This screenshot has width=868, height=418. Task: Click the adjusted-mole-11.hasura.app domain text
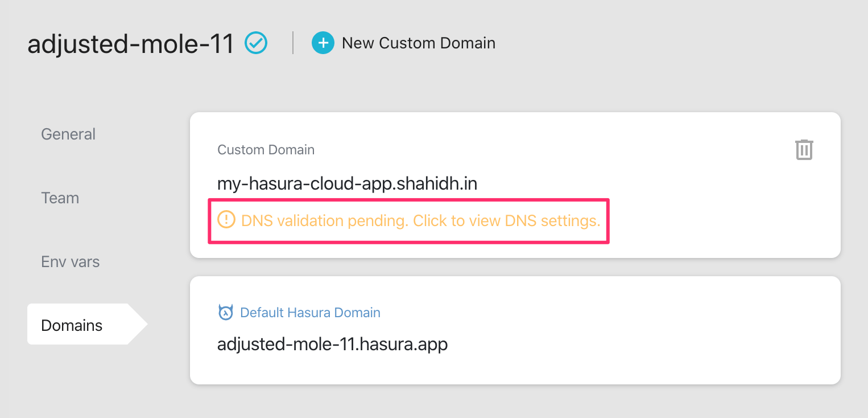pyautogui.click(x=332, y=345)
